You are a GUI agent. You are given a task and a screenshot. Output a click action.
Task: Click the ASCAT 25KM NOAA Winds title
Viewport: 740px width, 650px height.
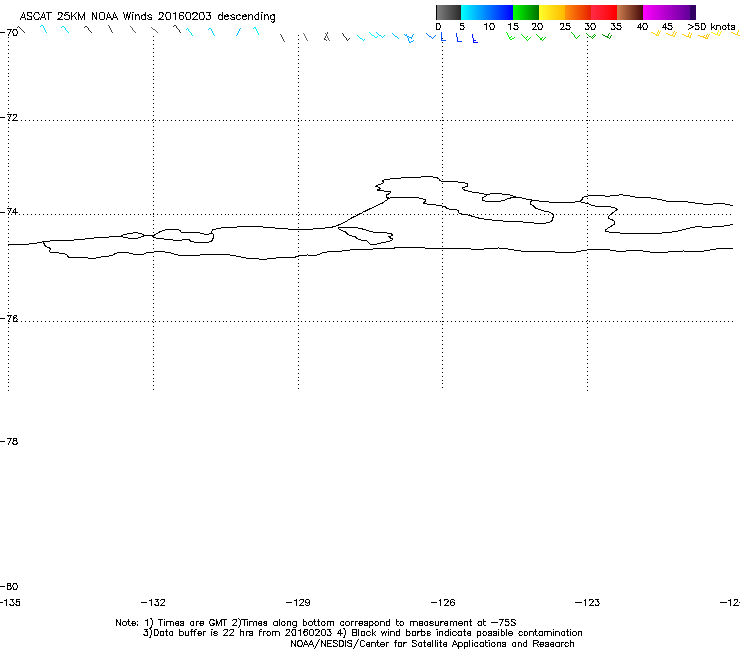coord(148,17)
